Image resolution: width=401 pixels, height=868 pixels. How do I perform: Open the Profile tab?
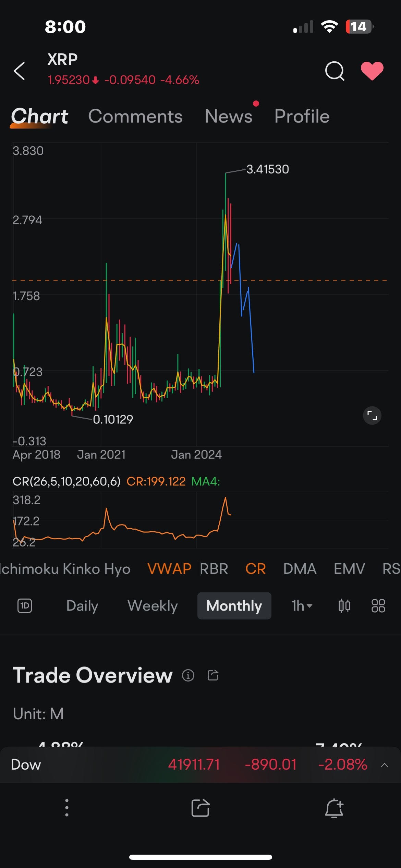(302, 116)
